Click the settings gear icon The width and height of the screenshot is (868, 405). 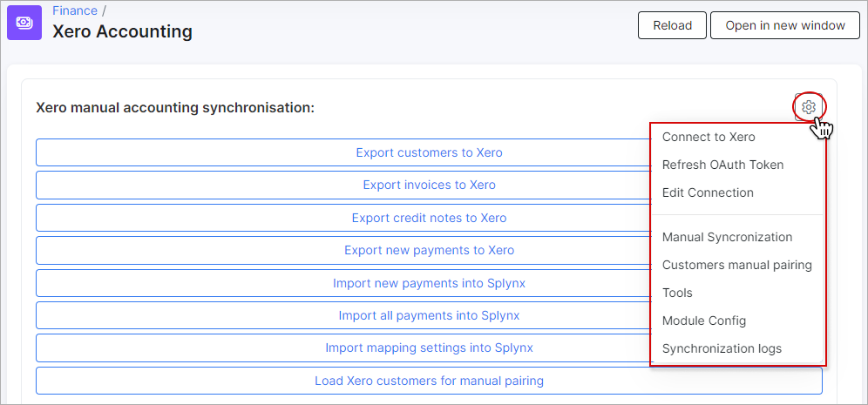pyautogui.click(x=809, y=107)
